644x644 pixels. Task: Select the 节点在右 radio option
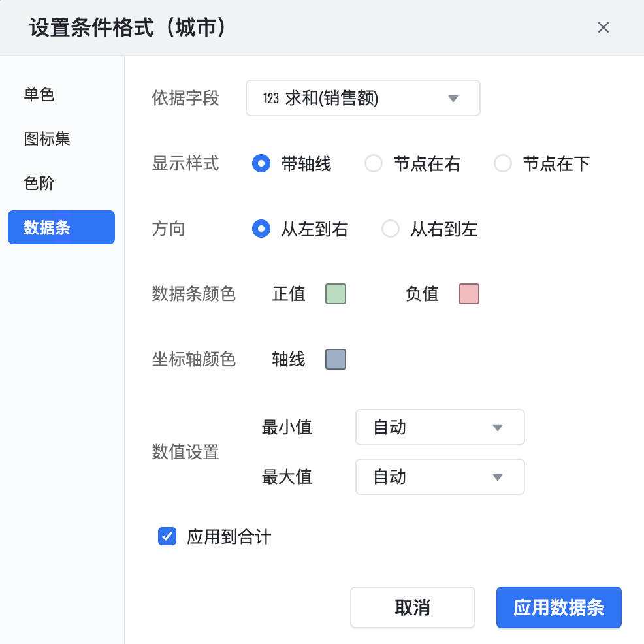[374, 163]
